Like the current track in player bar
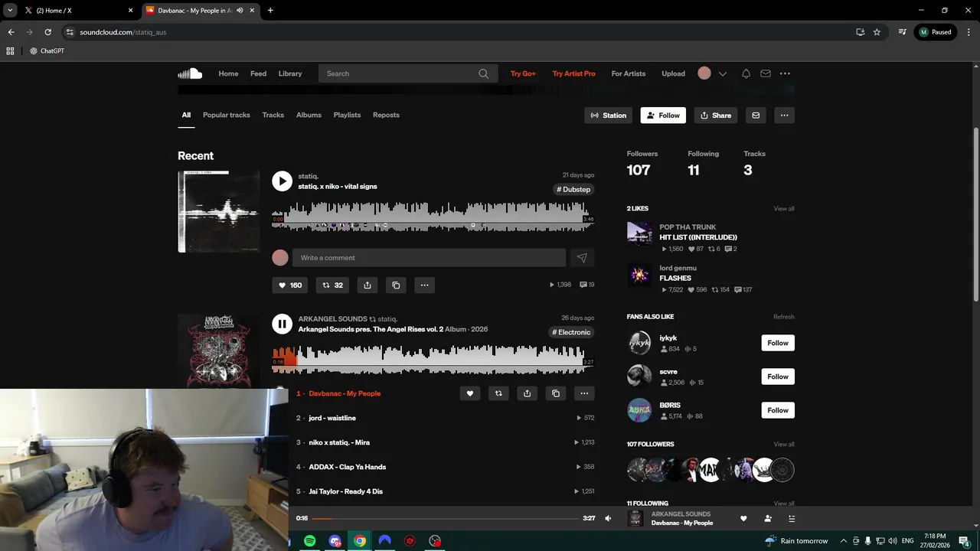 coord(743,518)
